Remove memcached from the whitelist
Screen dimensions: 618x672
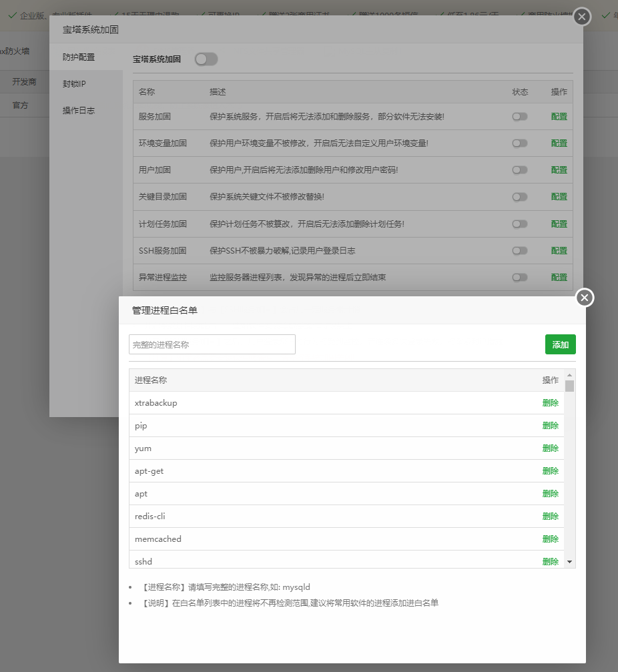pos(551,539)
